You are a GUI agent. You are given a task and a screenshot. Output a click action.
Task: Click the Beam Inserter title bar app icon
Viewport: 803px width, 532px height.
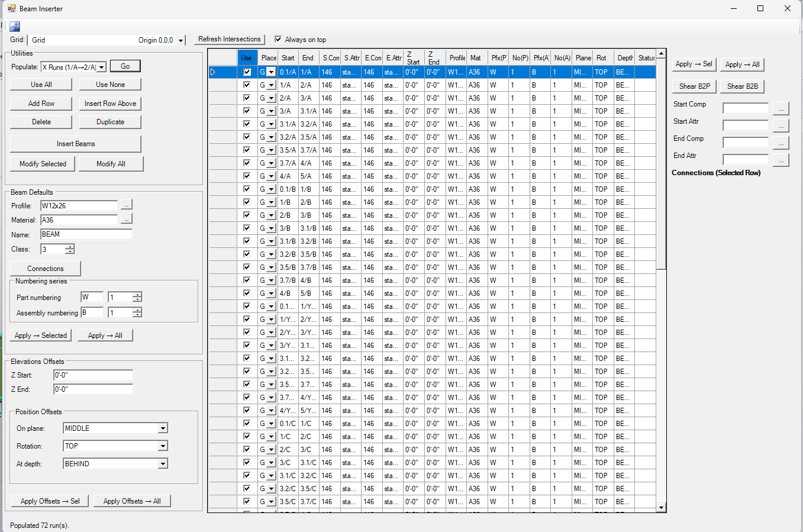tap(12, 8)
